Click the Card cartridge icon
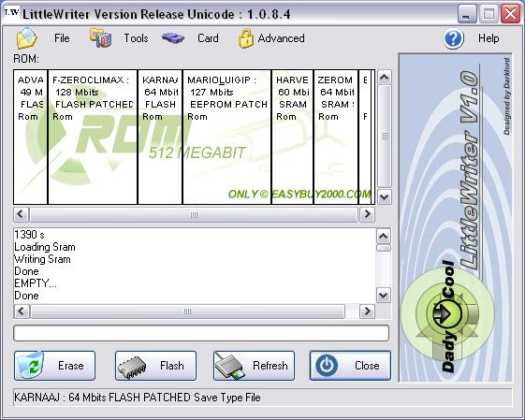The height and width of the screenshot is (420, 525). coord(173,38)
